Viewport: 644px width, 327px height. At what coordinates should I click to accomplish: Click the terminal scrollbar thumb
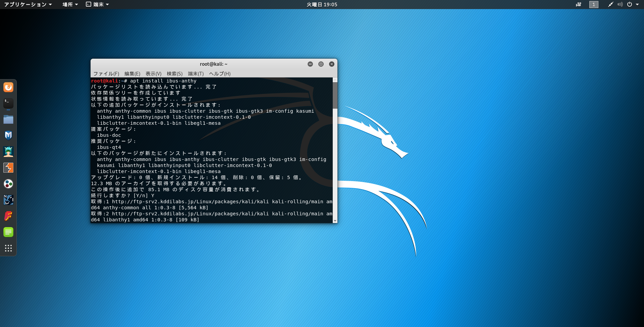tap(335, 95)
